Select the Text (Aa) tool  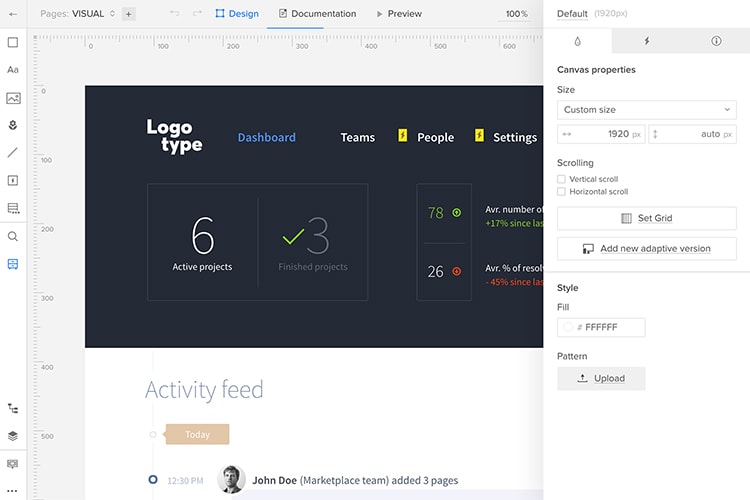(13, 70)
